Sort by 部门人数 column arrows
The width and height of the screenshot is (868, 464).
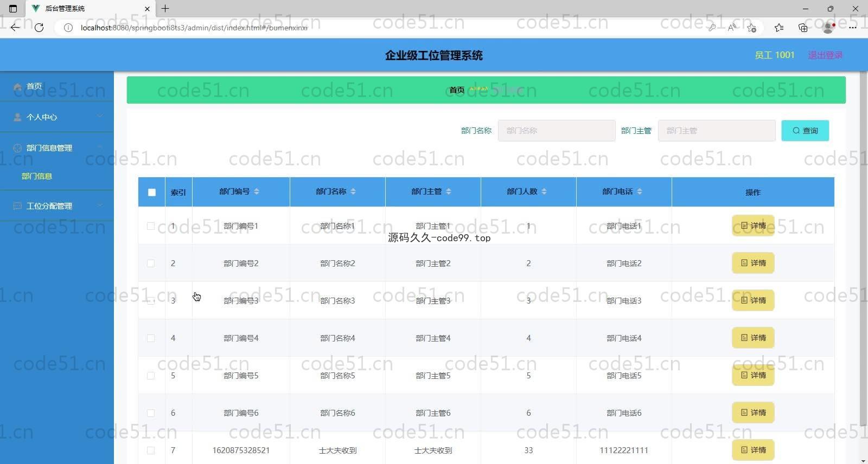[544, 191]
